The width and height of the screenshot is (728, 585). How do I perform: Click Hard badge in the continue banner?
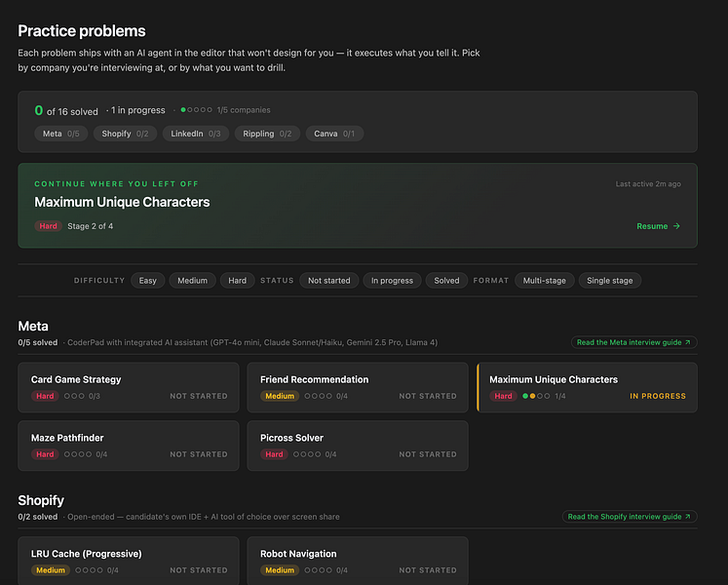click(49, 226)
